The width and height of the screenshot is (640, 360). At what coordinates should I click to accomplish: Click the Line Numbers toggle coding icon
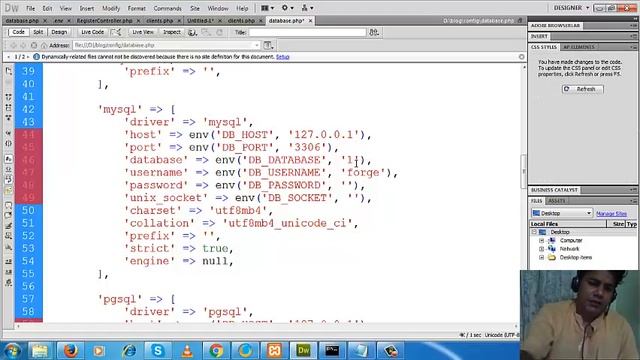click(x=9, y=159)
